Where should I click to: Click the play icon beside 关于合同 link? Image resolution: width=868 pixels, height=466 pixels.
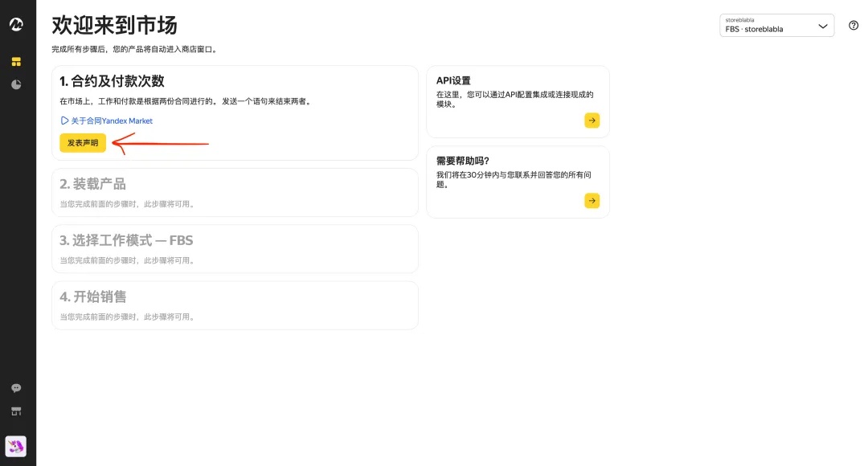click(x=64, y=121)
